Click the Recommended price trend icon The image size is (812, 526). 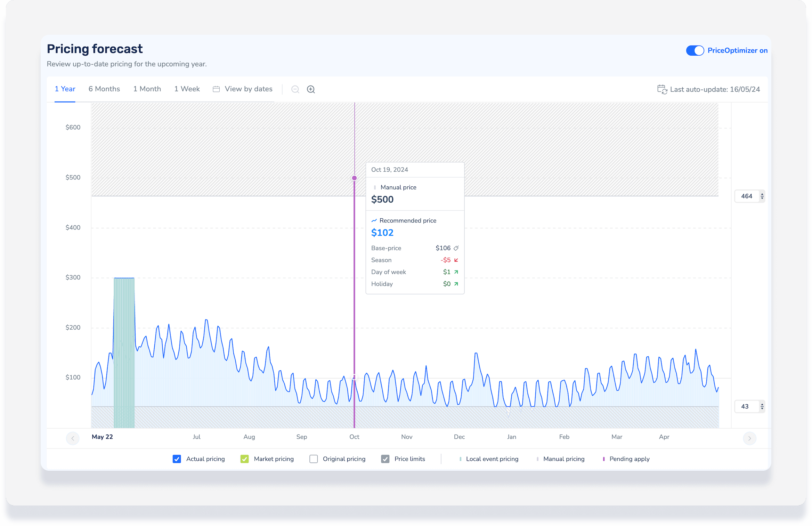374,221
